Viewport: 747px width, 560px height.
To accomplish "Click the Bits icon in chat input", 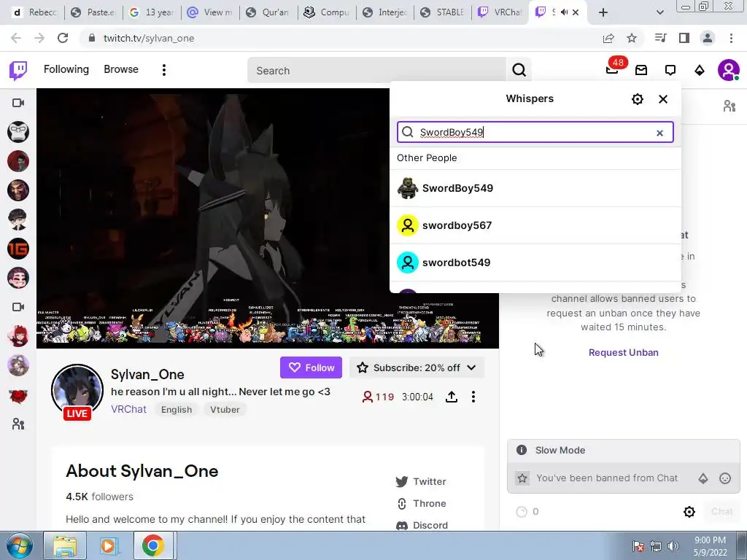I will tap(703, 478).
